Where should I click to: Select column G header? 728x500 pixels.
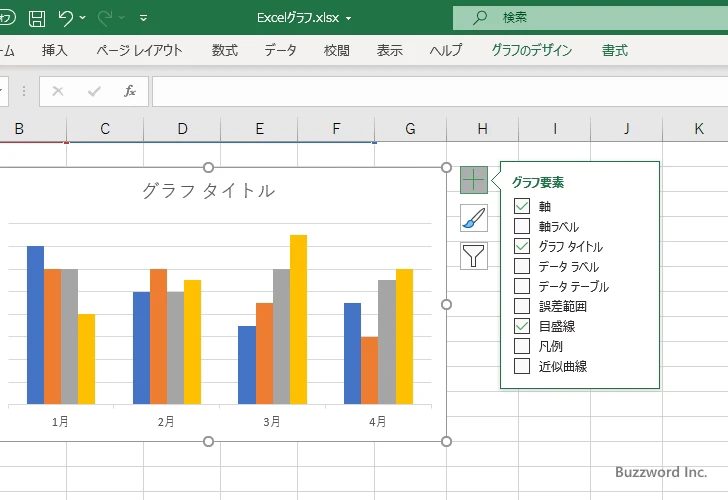[410, 129]
